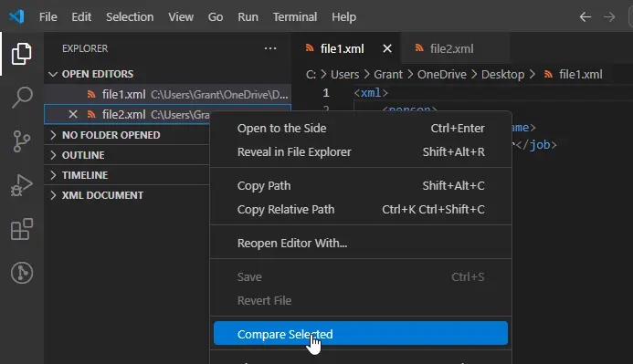Open the Source Control view icon
The width and height of the screenshot is (633, 364).
(21, 141)
